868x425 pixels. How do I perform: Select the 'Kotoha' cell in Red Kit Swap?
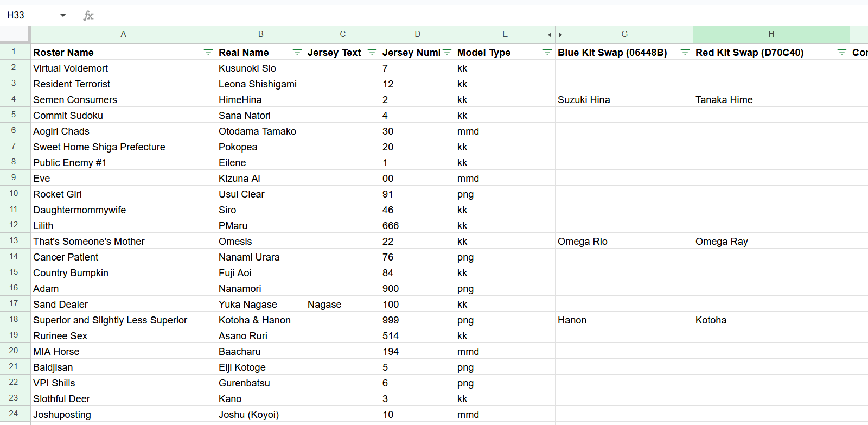coord(771,320)
